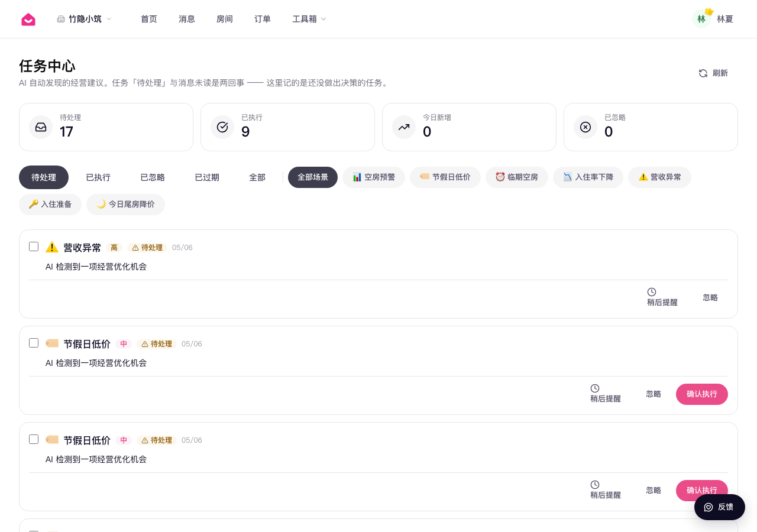This screenshot has height=532, width=757.
Task: Click the 已忽略 count 0
Action: pos(609,132)
